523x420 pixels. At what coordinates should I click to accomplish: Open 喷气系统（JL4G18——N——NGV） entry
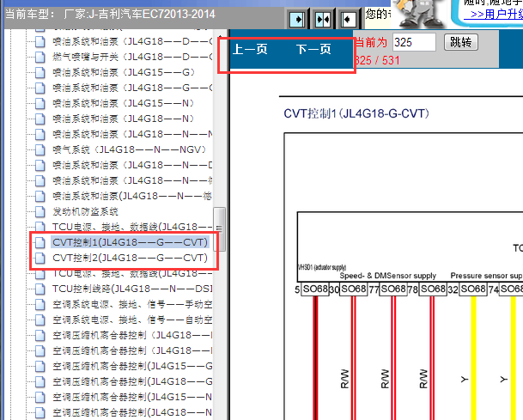tap(130, 149)
